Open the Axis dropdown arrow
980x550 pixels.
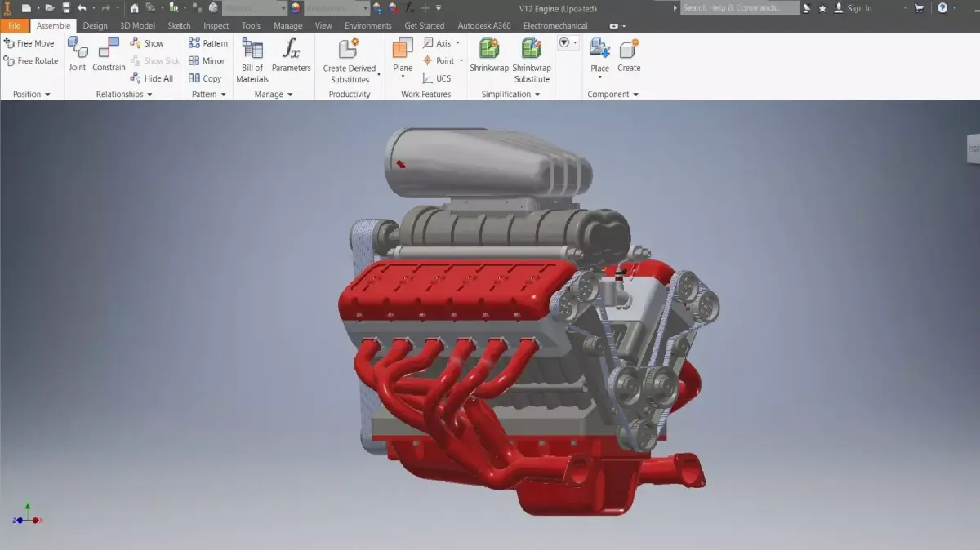[x=457, y=43]
